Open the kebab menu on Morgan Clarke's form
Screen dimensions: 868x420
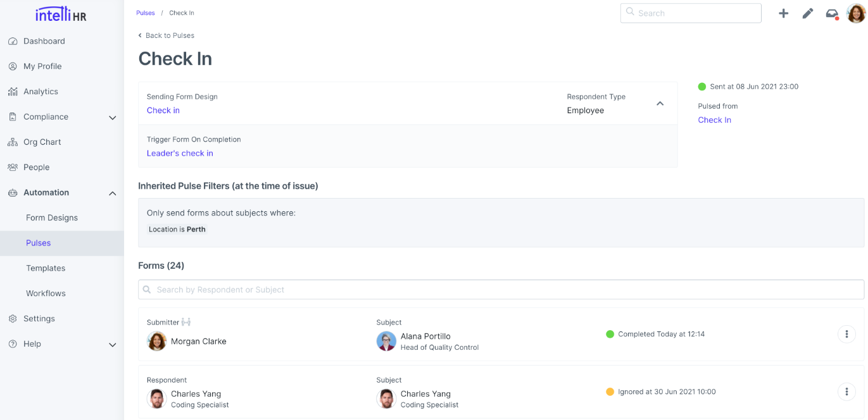coord(846,334)
